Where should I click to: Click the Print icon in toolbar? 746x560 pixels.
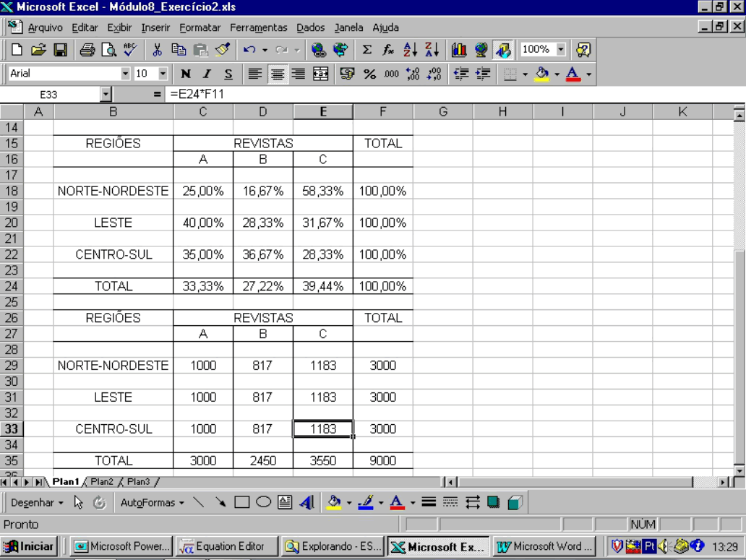pos(87,50)
